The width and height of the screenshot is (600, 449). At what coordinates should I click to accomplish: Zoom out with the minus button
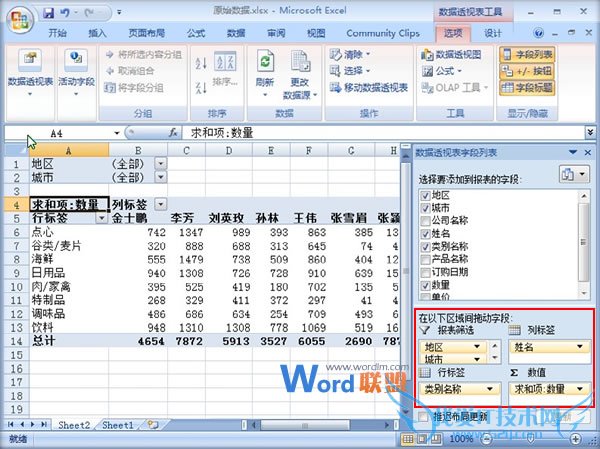coord(486,439)
